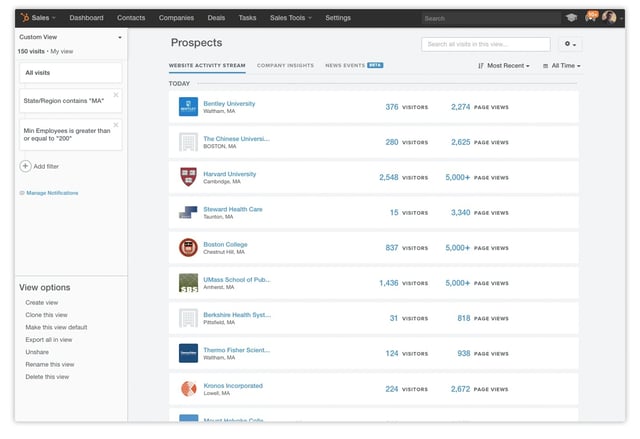This screenshot has height=439, width=640.
Task: Click the Bentley University logo
Action: pos(188,106)
